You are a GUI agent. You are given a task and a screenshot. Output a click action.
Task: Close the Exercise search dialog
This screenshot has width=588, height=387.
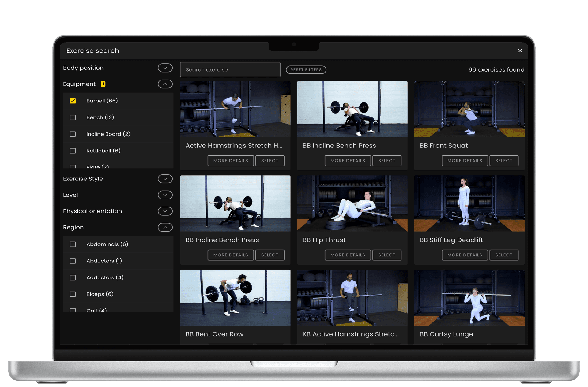(x=520, y=51)
